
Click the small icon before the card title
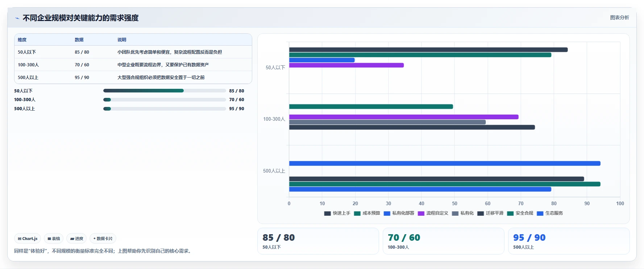[x=17, y=18]
